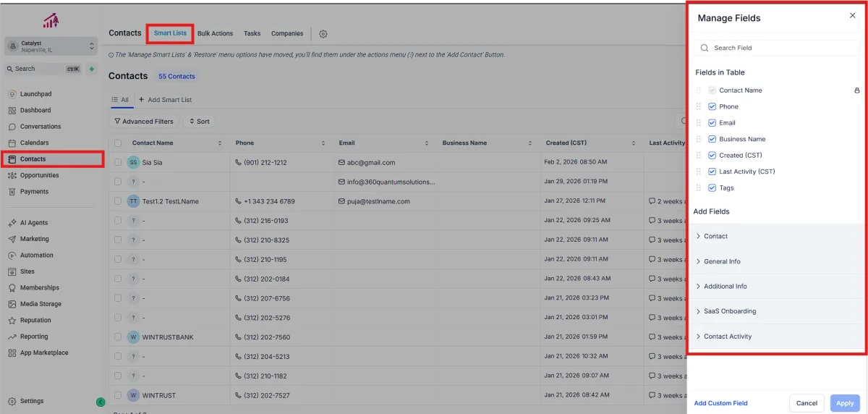Click the 55 Contacts count badge
The height and width of the screenshot is (414, 868).
pos(176,76)
